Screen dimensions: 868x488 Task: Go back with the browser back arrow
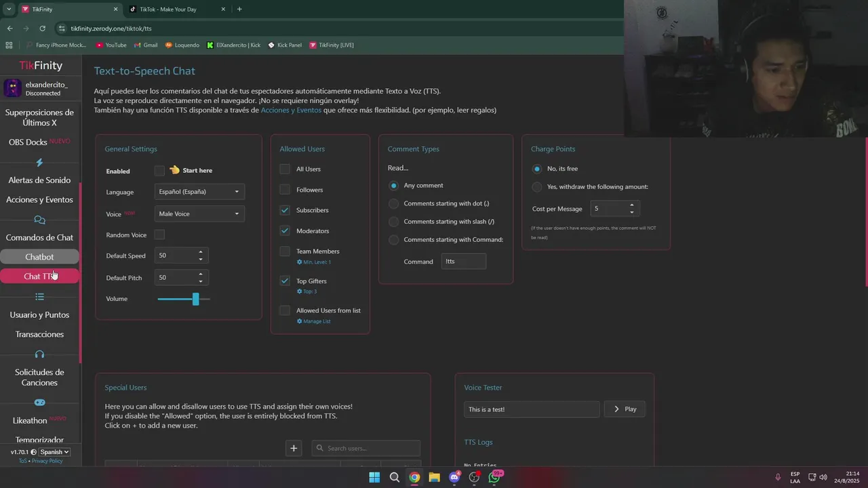(9, 28)
